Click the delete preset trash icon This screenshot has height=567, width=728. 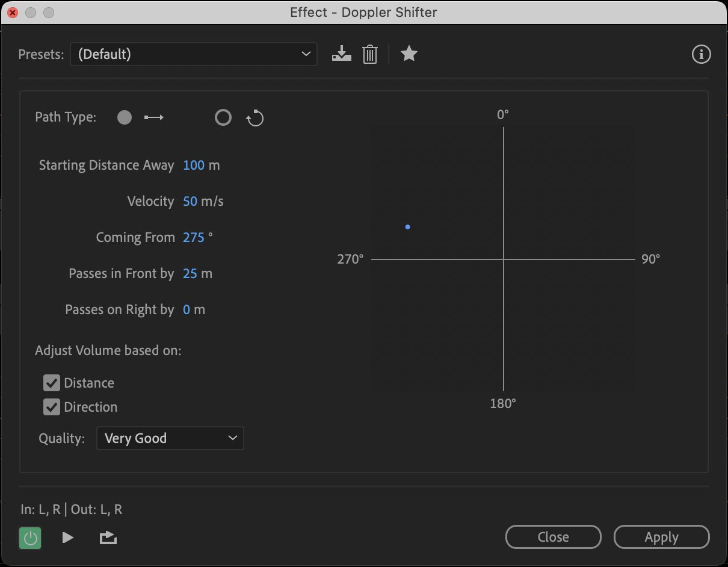click(x=370, y=55)
